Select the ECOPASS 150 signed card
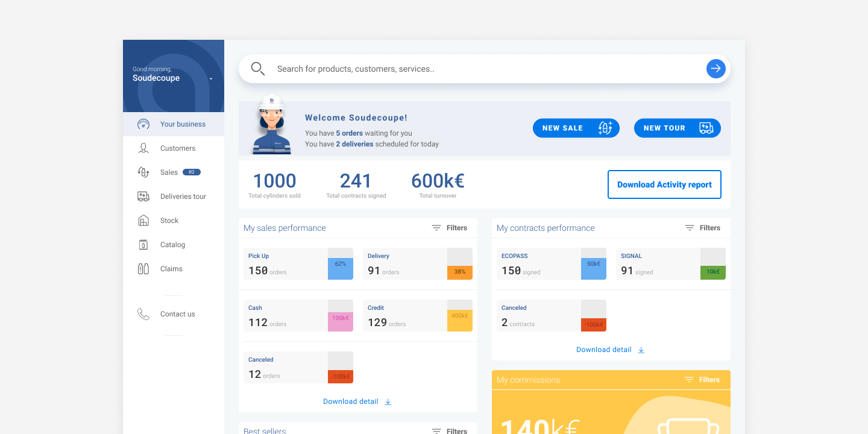The width and height of the screenshot is (868, 434). (x=552, y=264)
